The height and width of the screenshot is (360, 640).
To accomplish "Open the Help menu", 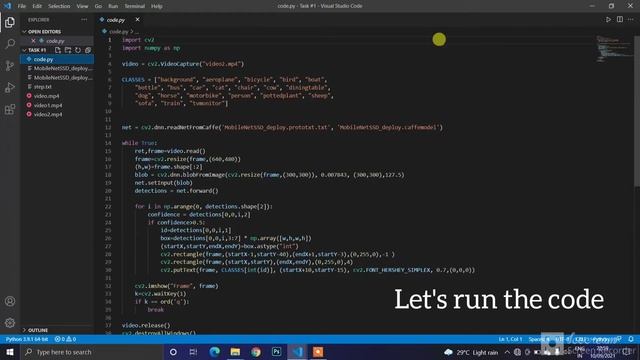I will pos(157,6).
